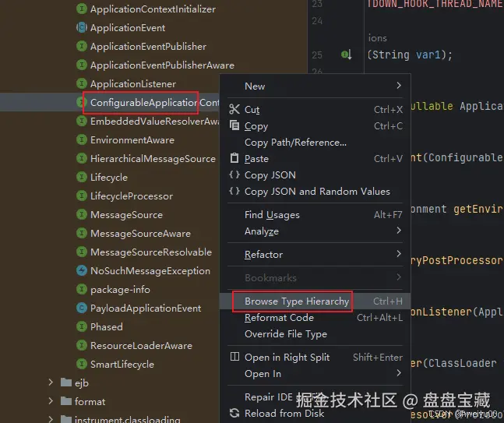Select Browse Type Hierarchy

(315, 301)
